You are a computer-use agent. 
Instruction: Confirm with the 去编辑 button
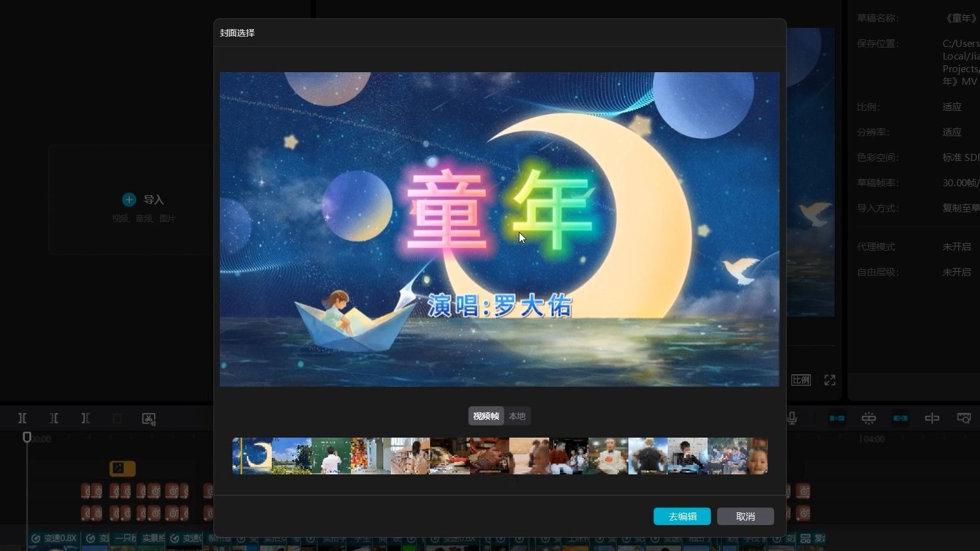click(x=682, y=516)
